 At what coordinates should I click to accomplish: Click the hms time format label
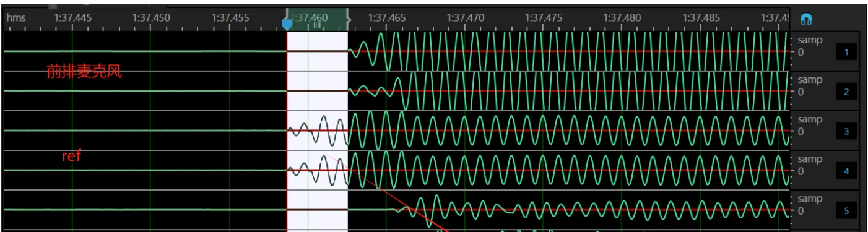16,18
